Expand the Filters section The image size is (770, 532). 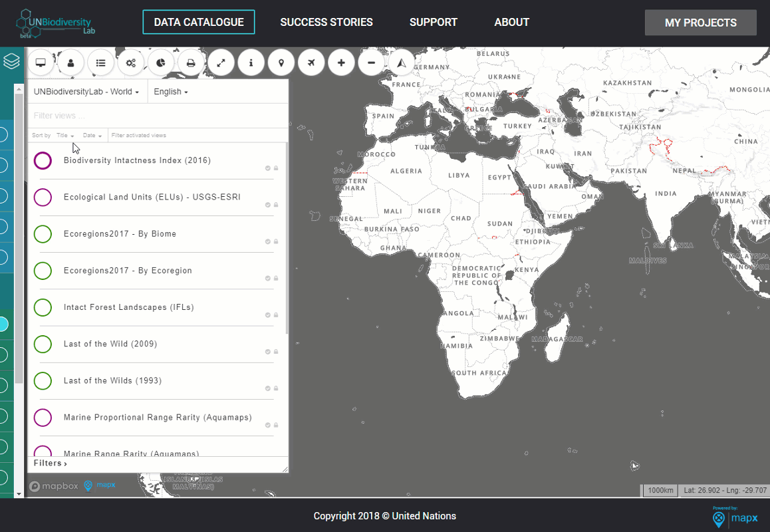tap(50, 464)
